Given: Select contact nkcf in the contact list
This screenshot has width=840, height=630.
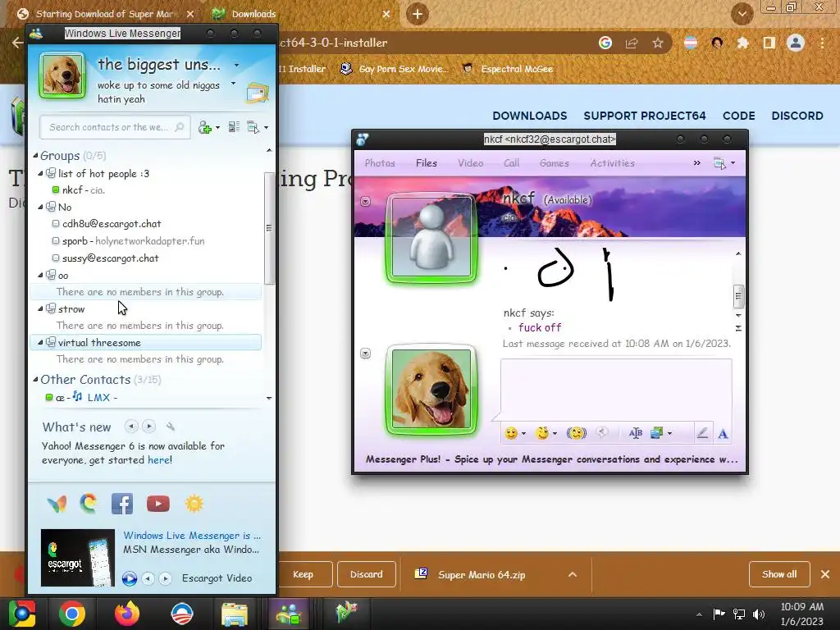Looking at the screenshot, I should point(145,190).
